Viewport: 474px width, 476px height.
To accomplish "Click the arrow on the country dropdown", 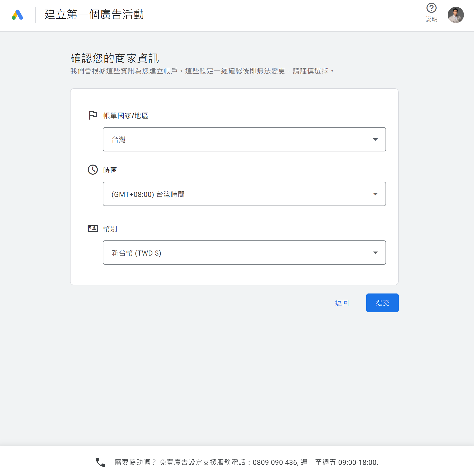I will [x=375, y=140].
